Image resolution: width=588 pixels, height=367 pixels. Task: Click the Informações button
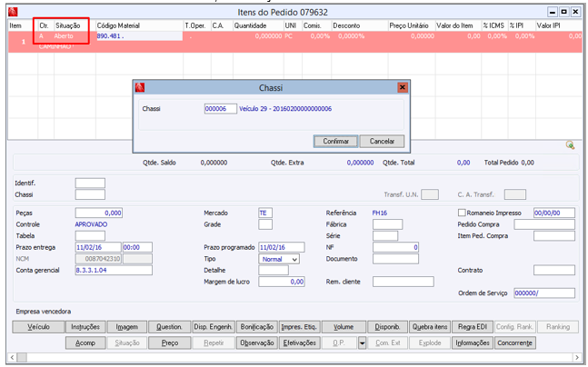click(x=473, y=343)
